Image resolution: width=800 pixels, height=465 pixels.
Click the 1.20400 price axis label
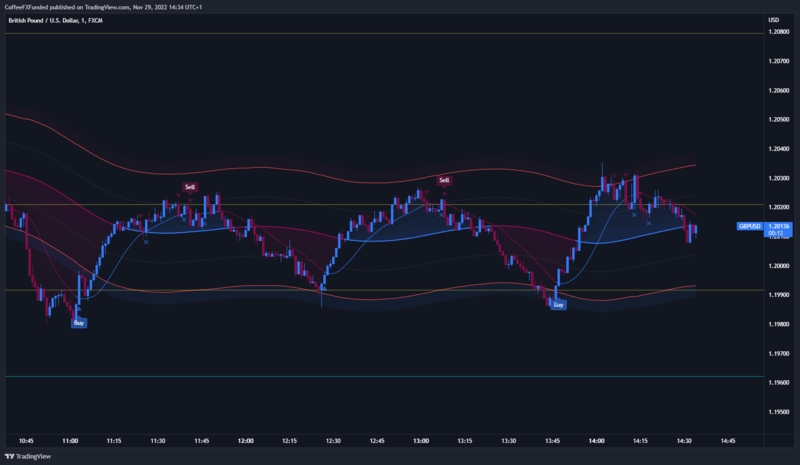779,149
